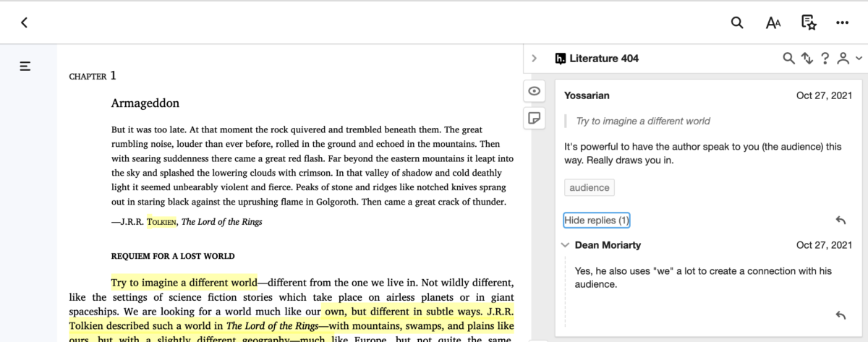Search annotations in Literature 404
The image size is (868, 342).
pyautogui.click(x=789, y=59)
